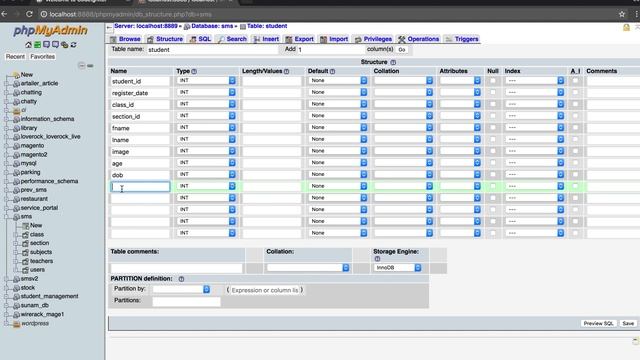This screenshot has width=640, height=360.
Task: Click the reload navigation panel icon
Action: [x=73, y=44]
